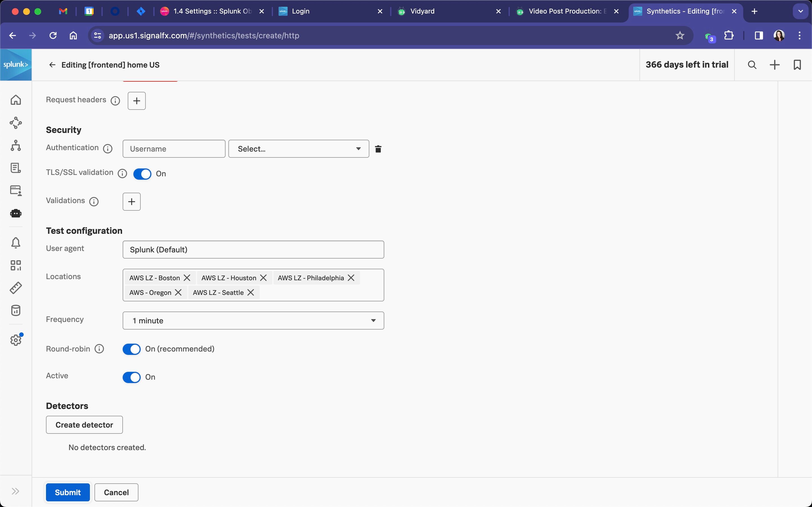Viewport: 812px width, 507px height.
Task: Click the trash icon next to authentication
Action: 378,149
